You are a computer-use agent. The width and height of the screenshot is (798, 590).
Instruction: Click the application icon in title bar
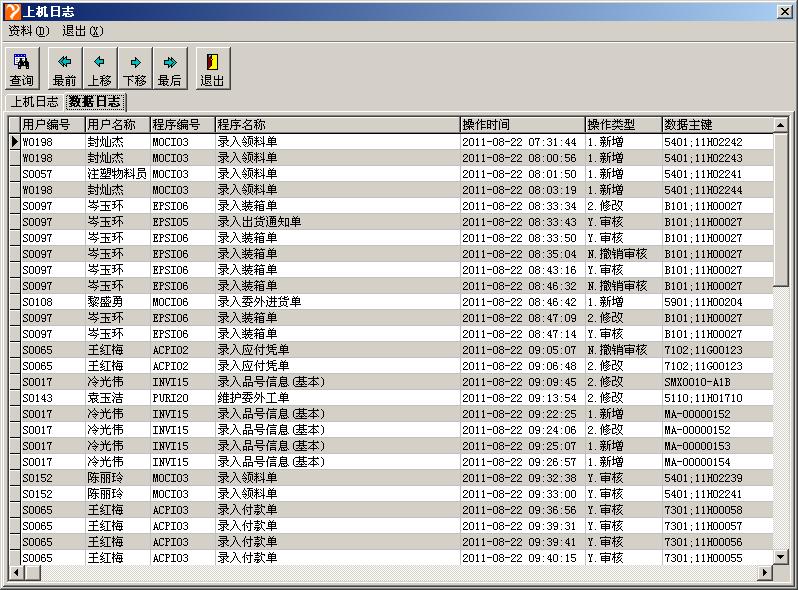pyautogui.click(x=12, y=11)
